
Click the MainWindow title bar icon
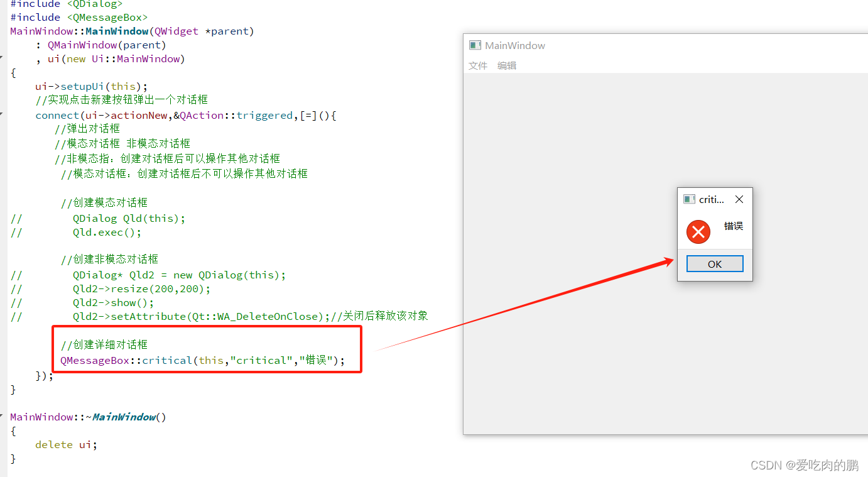point(475,45)
